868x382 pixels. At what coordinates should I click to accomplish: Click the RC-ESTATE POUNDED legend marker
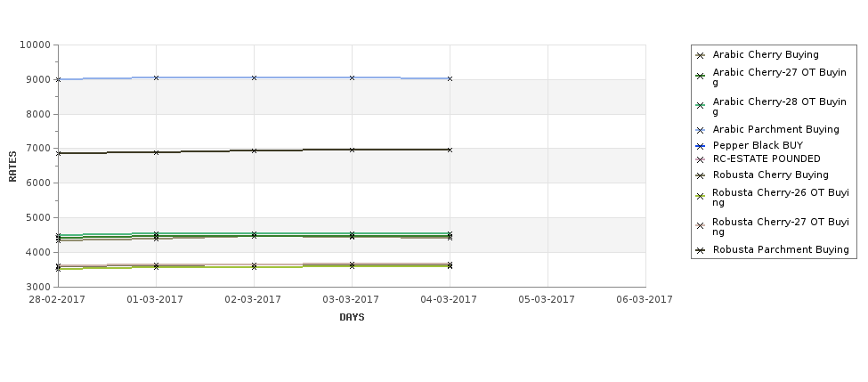tap(701, 159)
